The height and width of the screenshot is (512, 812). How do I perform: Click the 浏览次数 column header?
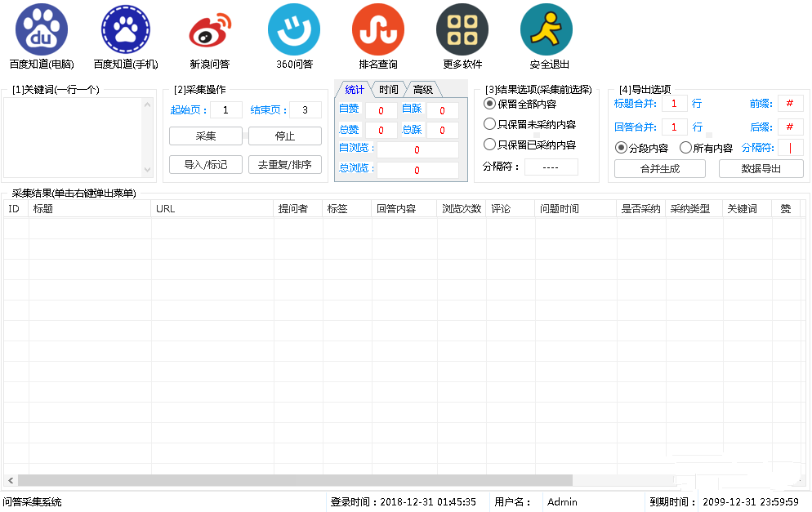pyautogui.click(x=462, y=208)
